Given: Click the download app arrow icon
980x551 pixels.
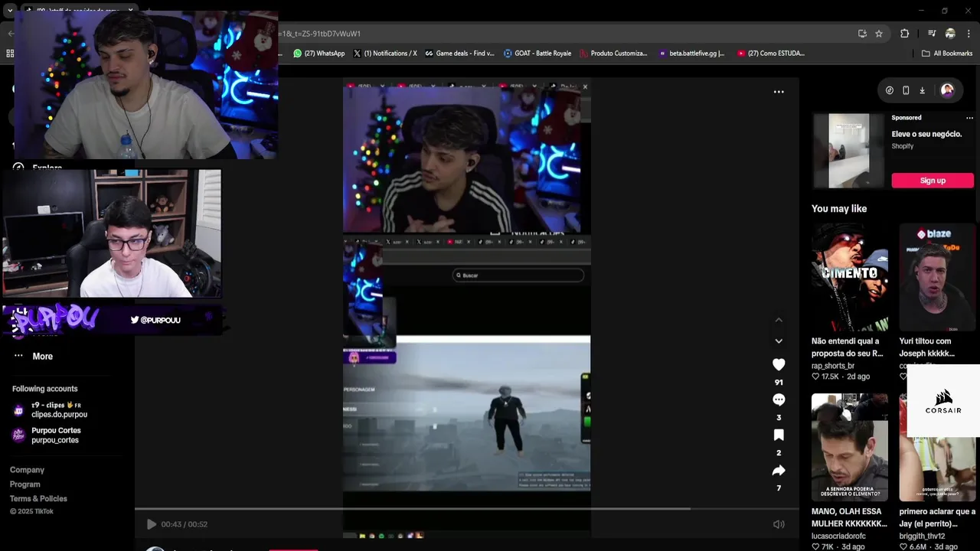Looking at the screenshot, I should (922, 90).
